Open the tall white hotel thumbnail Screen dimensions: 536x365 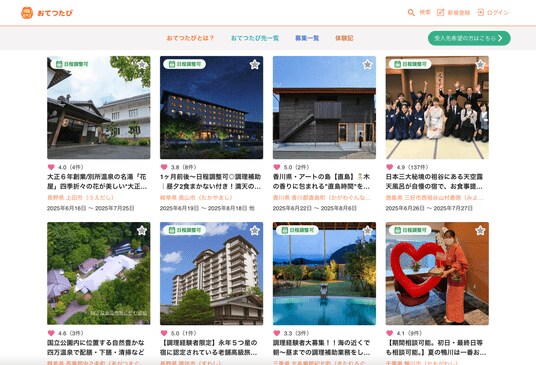point(212,273)
